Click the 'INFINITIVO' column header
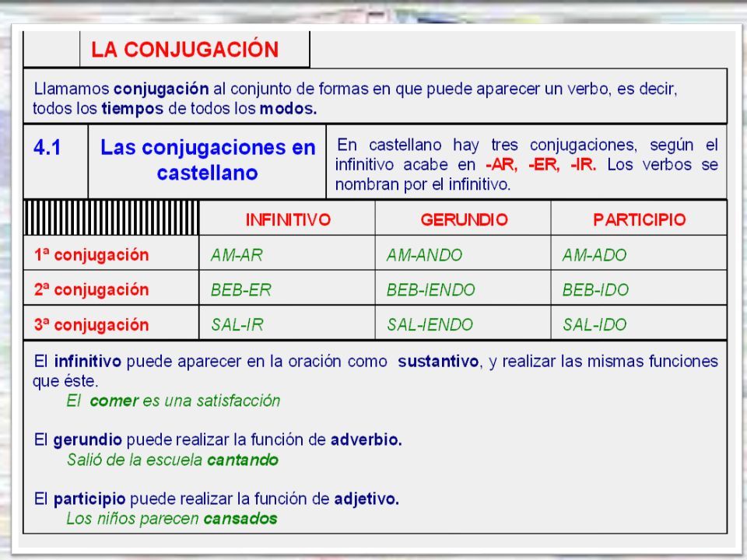The image size is (747, 560). click(288, 219)
